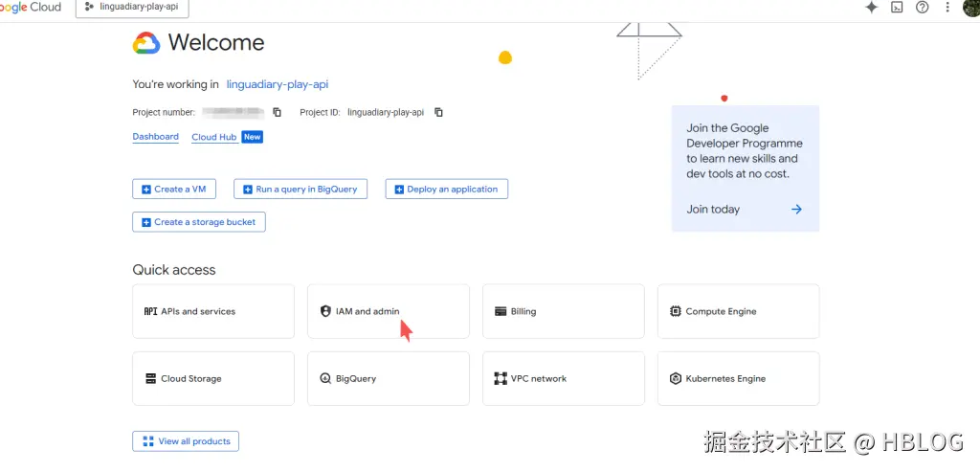
Task: Activate Cloud Shell terminal icon
Action: tap(897, 7)
